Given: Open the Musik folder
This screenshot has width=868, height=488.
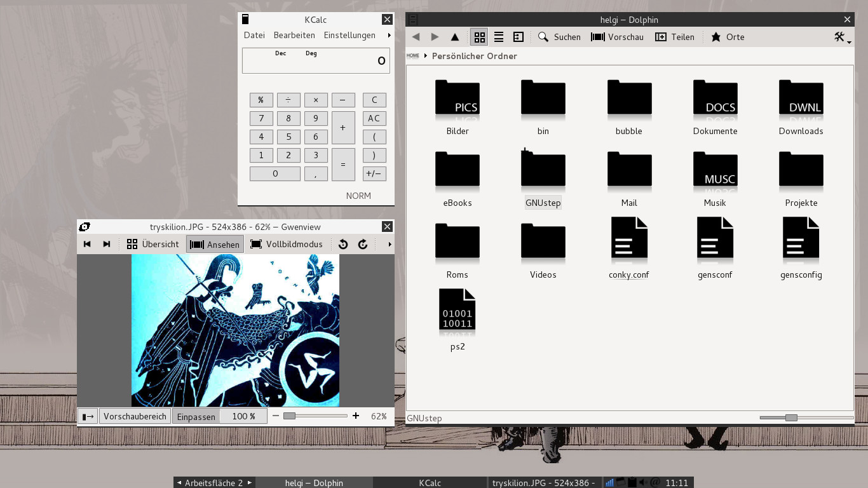Looking at the screenshot, I should click(x=715, y=179).
